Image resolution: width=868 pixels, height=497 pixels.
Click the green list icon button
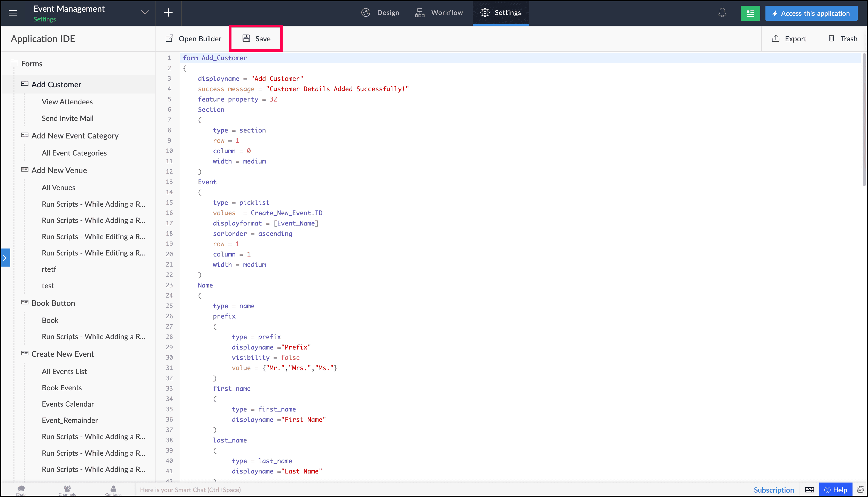pos(750,13)
